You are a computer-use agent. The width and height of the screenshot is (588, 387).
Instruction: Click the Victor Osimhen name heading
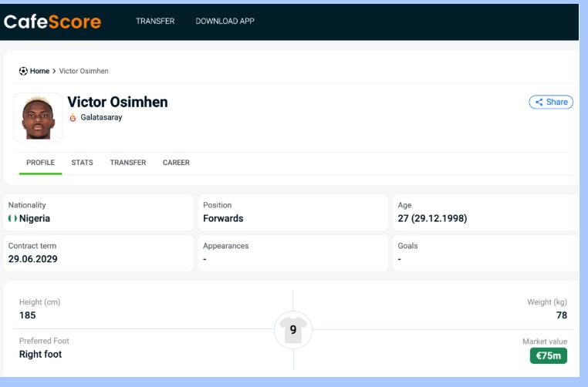click(117, 102)
